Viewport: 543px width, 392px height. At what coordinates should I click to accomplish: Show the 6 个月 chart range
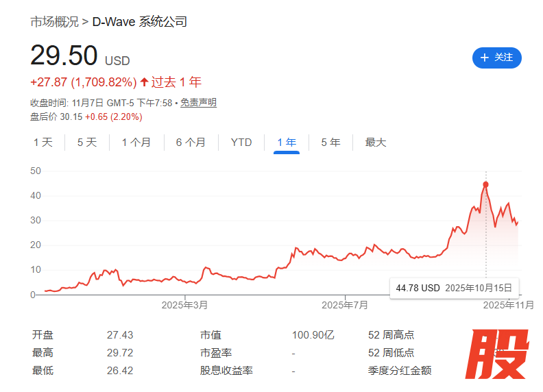pos(191,143)
